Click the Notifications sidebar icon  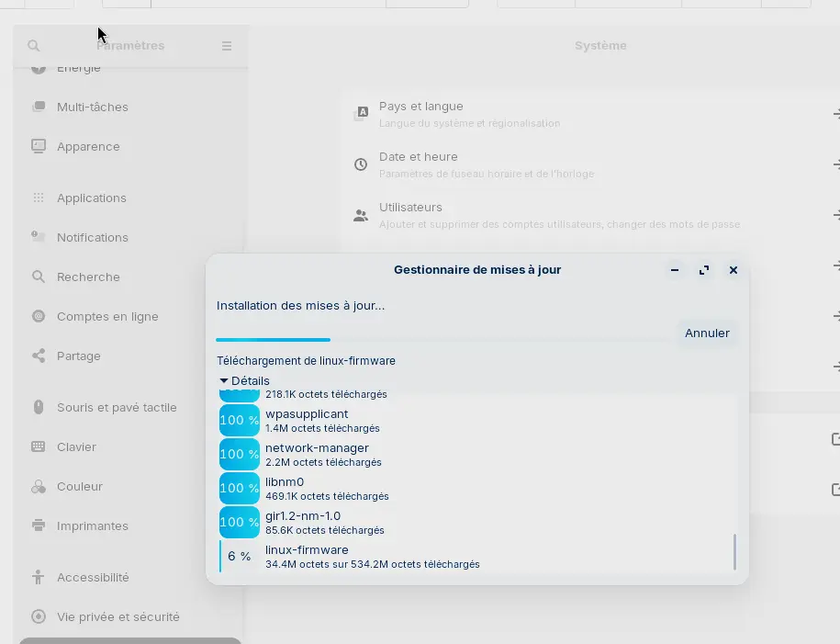tap(39, 237)
